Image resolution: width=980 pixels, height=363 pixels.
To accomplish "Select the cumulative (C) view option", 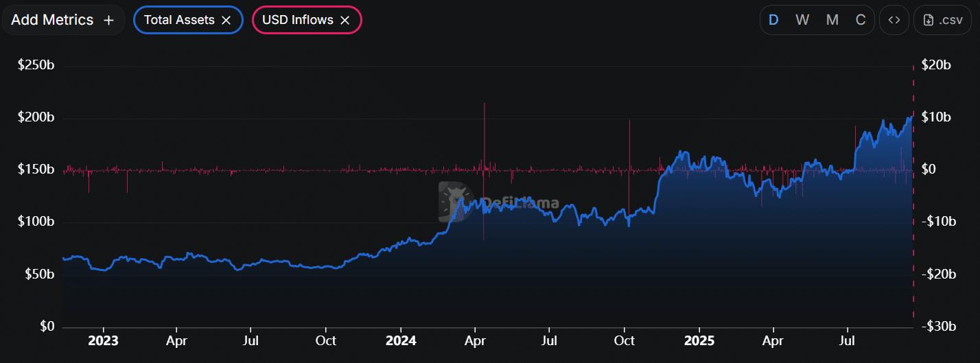I will pyautogui.click(x=860, y=20).
